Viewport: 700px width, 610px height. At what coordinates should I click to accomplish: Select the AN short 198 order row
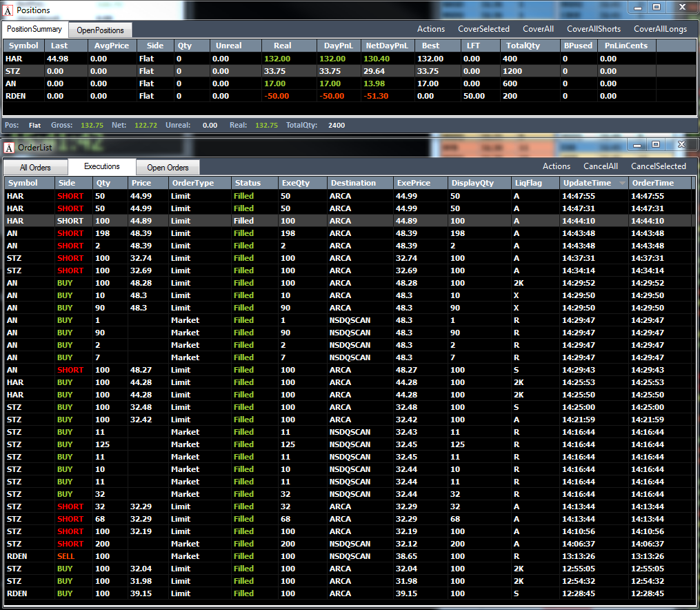350,233
